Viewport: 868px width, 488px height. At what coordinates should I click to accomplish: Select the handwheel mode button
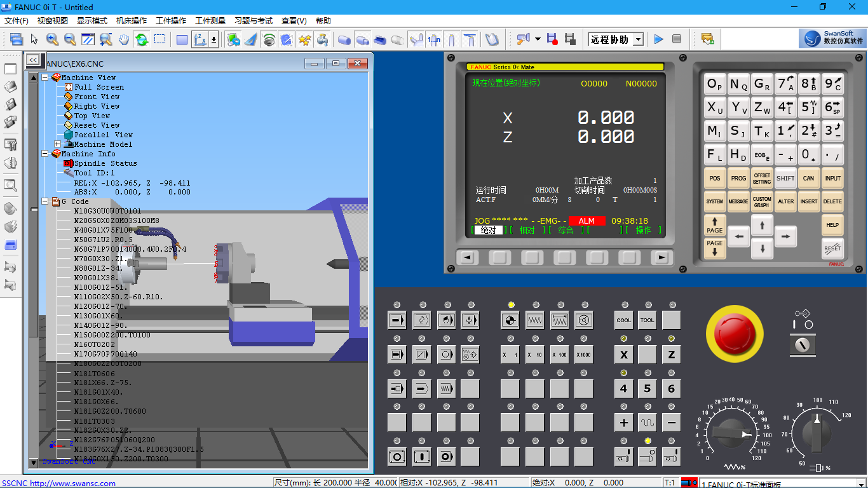click(584, 320)
